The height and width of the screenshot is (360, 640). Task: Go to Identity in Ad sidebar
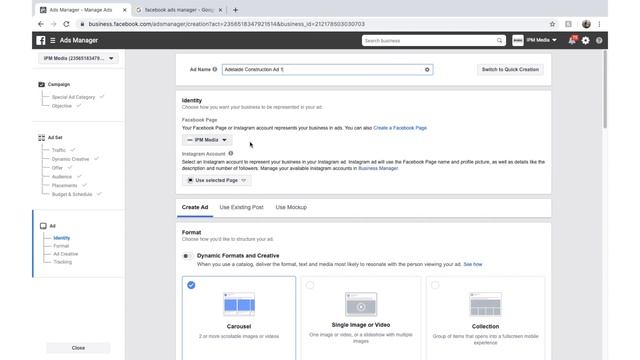pos(62,238)
